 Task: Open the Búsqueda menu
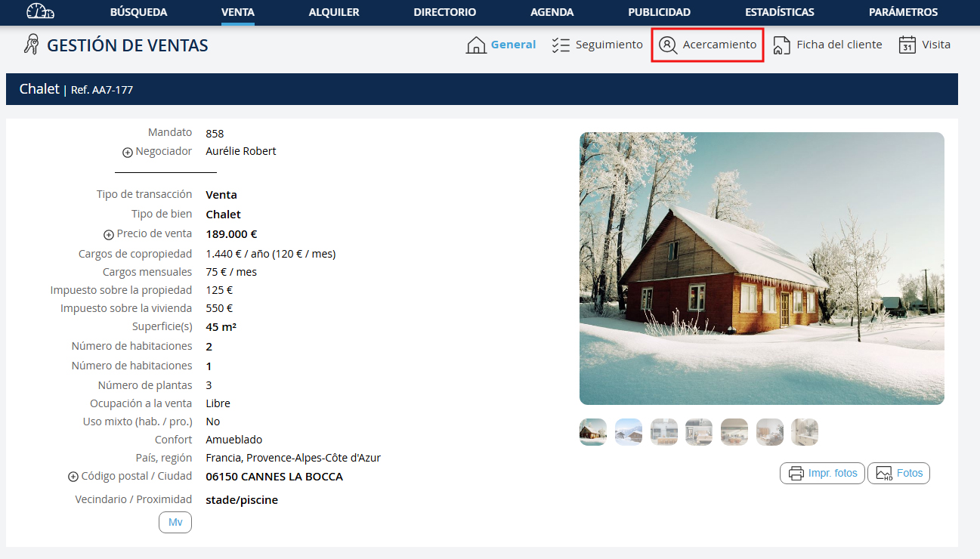point(138,12)
